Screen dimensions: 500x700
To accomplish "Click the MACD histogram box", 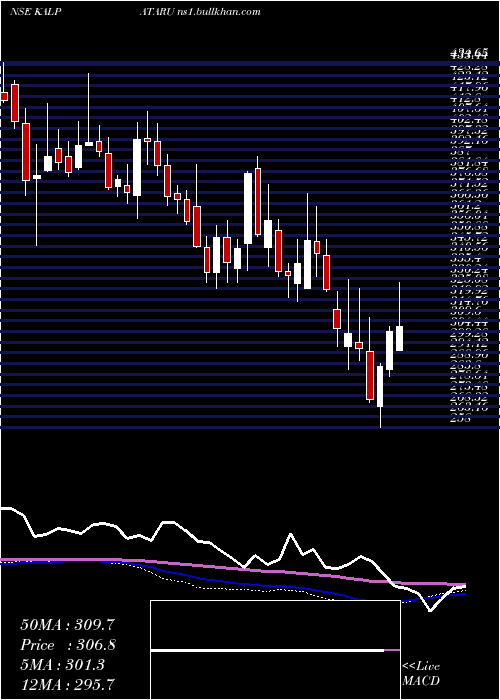I will (x=275, y=650).
